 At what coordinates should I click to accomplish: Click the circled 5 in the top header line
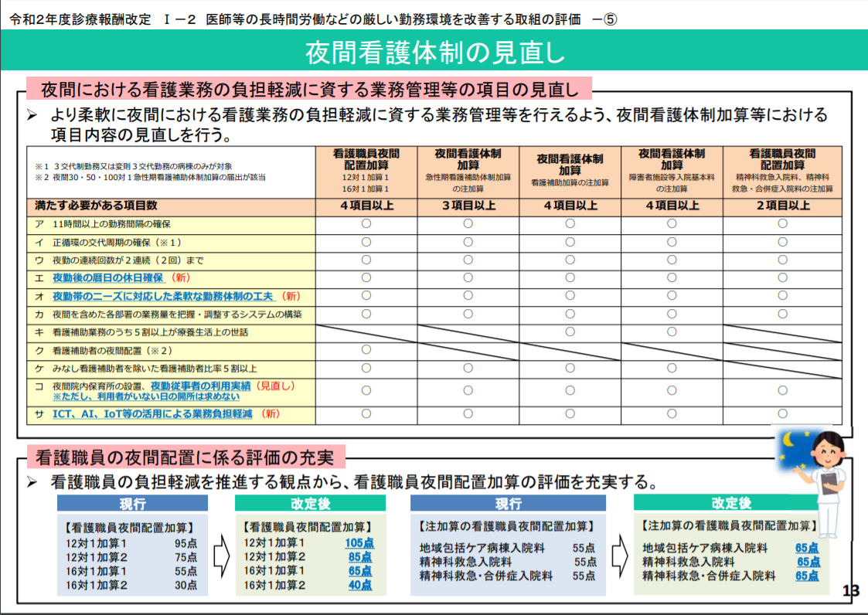coord(610,19)
